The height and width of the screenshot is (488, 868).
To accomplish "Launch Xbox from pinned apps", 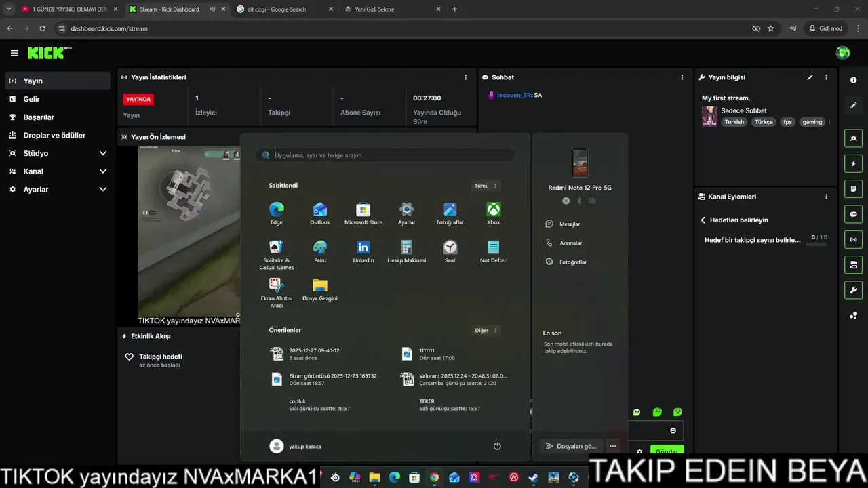I will pos(494,213).
